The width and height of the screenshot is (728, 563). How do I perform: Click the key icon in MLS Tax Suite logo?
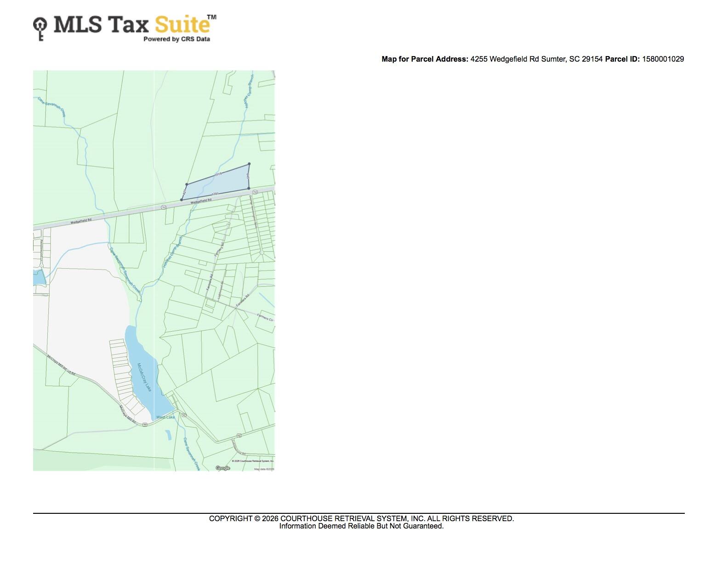pyautogui.click(x=40, y=29)
